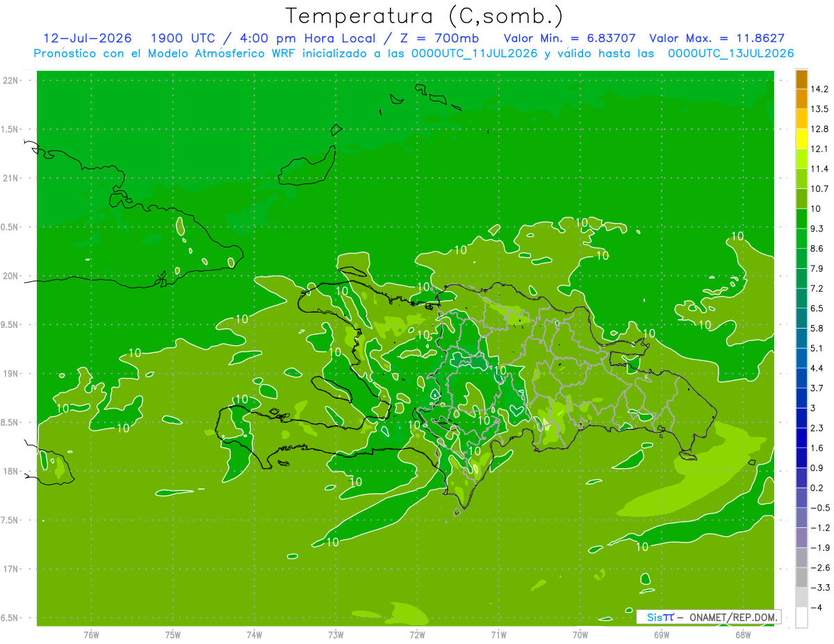Click the '0000UTC_13JUL2026' valid-until text
The height and width of the screenshot is (644, 834).
pyautogui.click(x=730, y=53)
